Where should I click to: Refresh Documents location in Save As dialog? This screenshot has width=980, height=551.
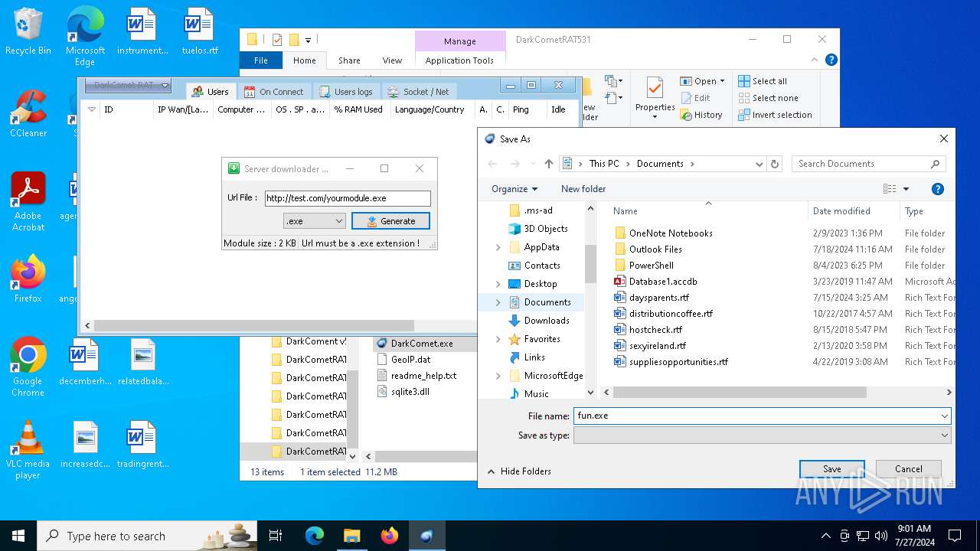(x=775, y=164)
